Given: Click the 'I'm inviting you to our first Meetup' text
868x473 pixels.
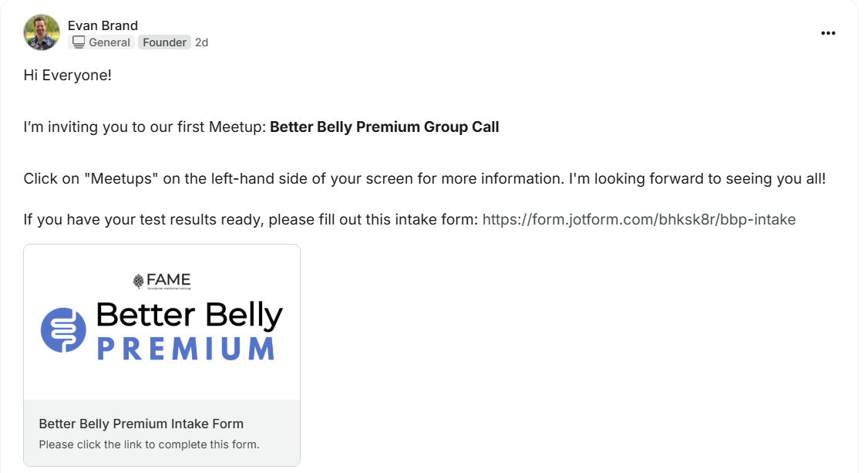Looking at the screenshot, I should pyautogui.click(x=145, y=127).
